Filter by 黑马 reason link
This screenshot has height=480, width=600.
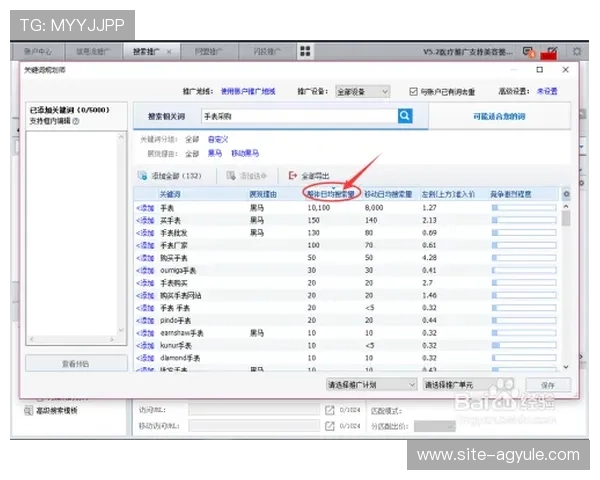click(x=215, y=153)
